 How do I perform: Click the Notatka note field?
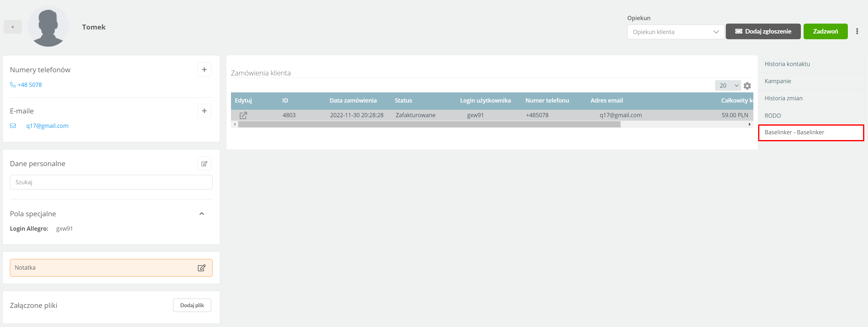coord(111,268)
